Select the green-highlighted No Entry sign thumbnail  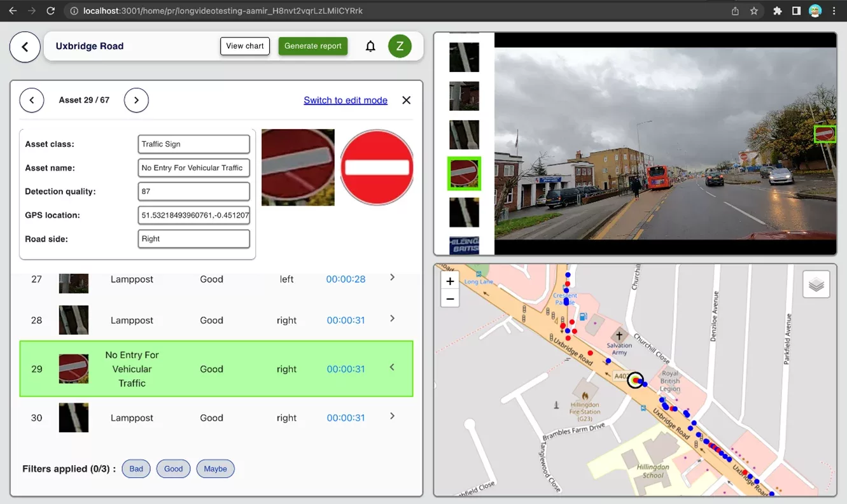click(464, 173)
